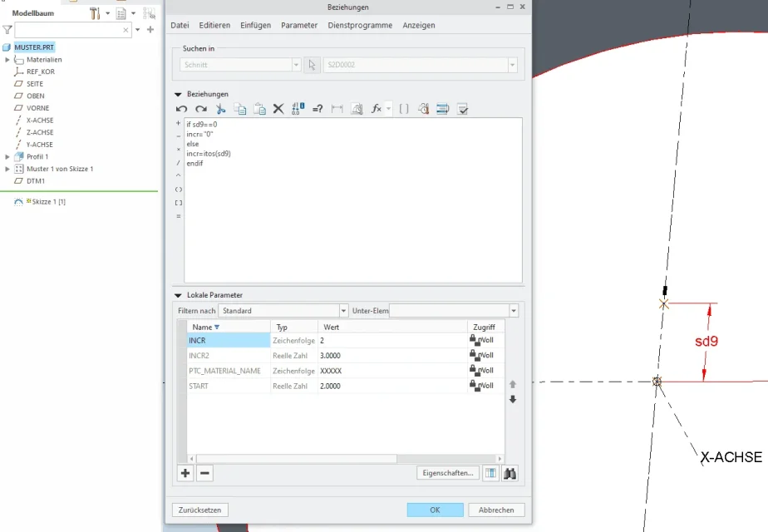The width and height of the screenshot is (768, 532).
Task: Remove the selected local parameter
Action: 204,473
